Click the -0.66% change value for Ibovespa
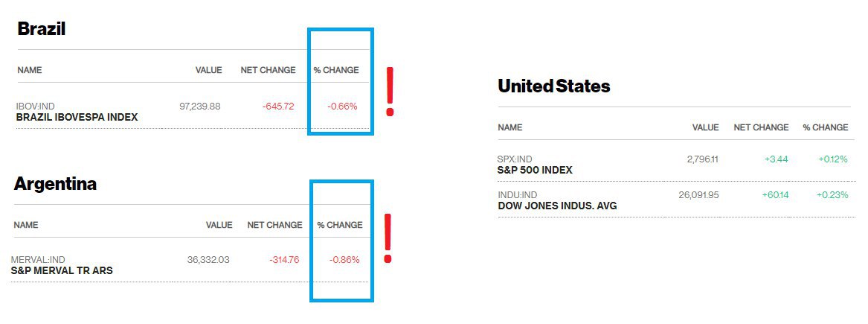 (342, 107)
